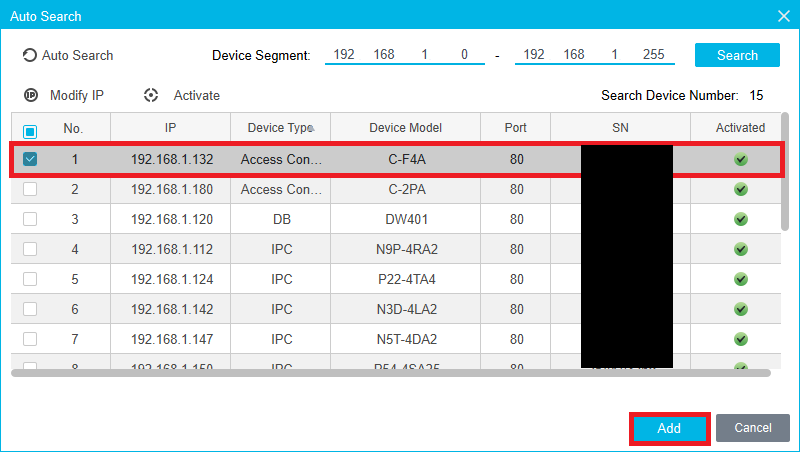Click activated checkmark for N9P-4RA2 row
Image resolution: width=800 pixels, height=452 pixels.
pos(741,249)
